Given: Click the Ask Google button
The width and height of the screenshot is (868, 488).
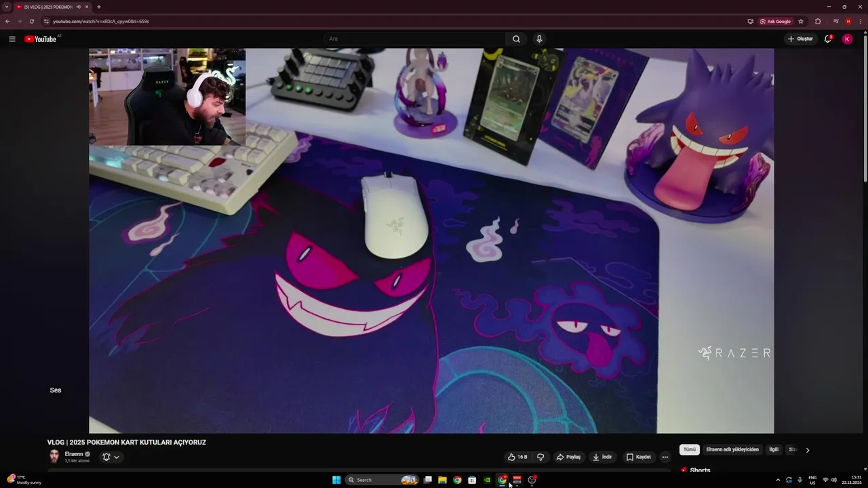Looking at the screenshot, I should click(x=776, y=21).
